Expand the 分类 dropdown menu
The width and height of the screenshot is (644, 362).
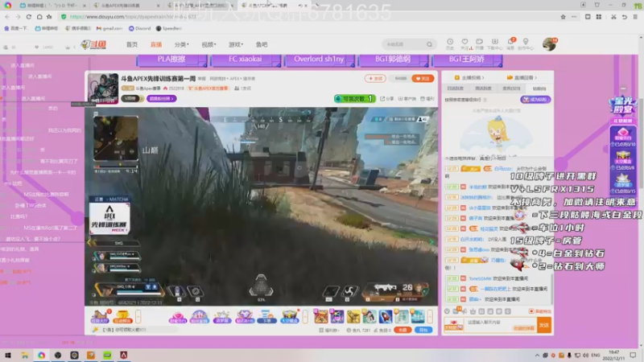click(x=181, y=44)
